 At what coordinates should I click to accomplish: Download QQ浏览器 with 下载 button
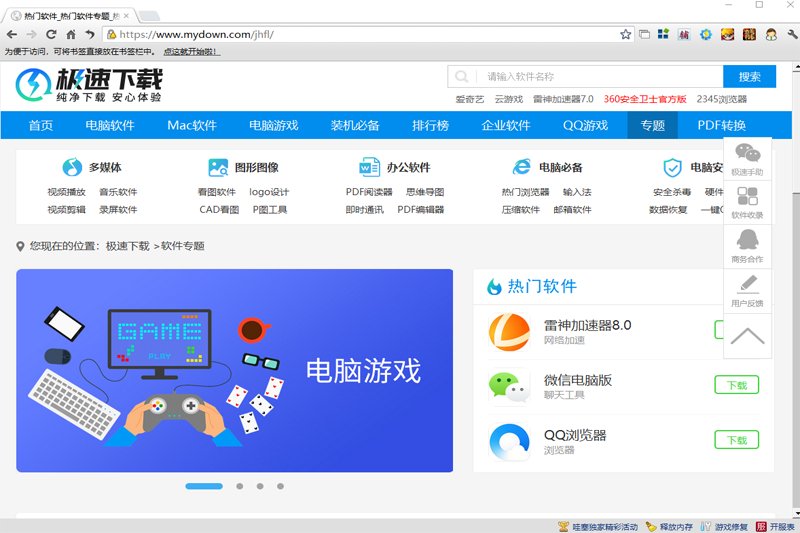(737, 440)
